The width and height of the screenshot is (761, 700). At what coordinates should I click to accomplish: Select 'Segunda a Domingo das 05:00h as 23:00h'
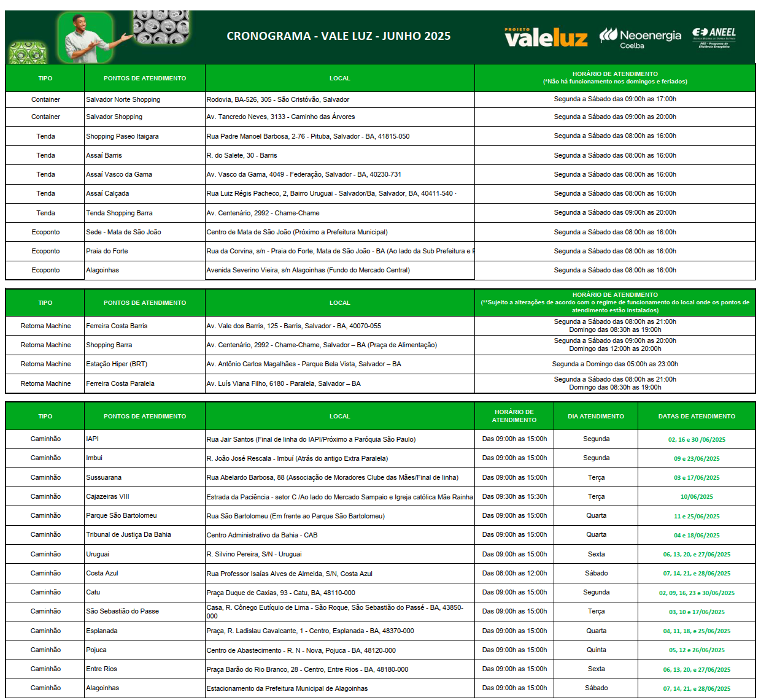click(615, 364)
